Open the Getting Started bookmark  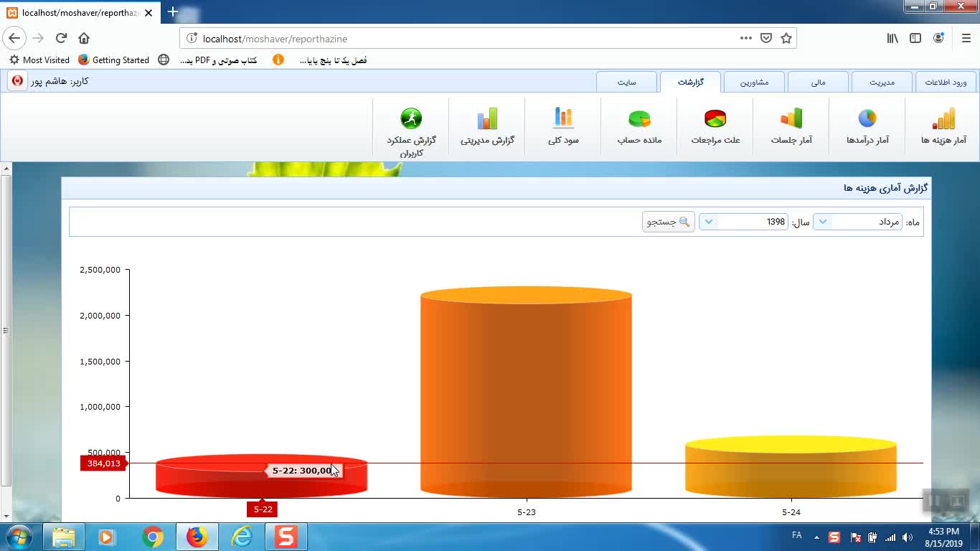pyautogui.click(x=113, y=60)
